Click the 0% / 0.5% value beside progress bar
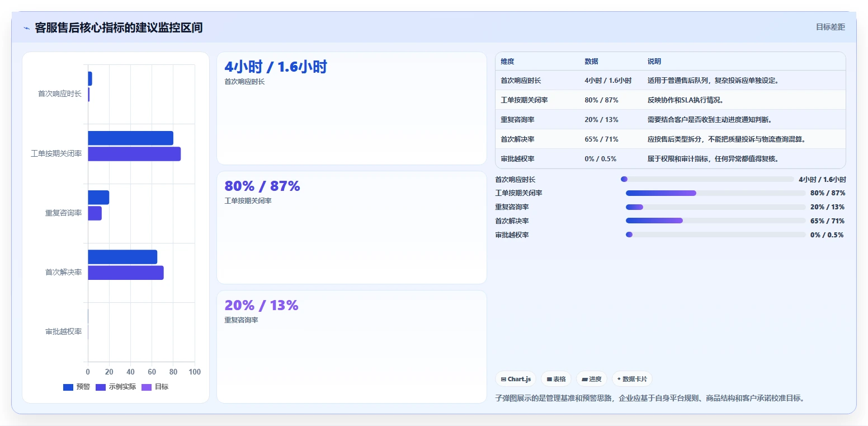Viewport: 868px width, 426px height. 827,235
